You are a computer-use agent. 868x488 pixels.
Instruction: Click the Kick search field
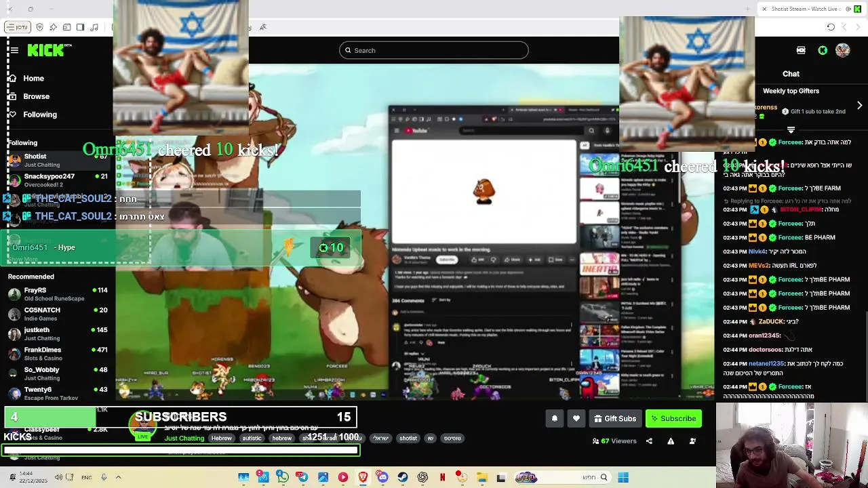pyautogui.click(x=434, y=50)
